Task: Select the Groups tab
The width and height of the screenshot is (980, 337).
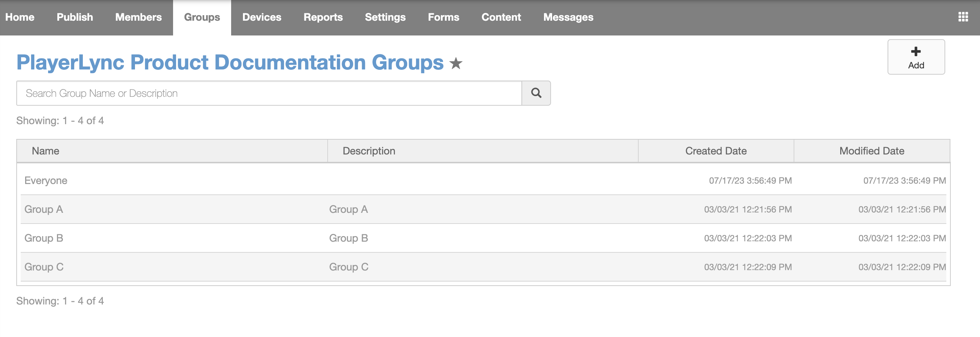Action: click(202, 17)
